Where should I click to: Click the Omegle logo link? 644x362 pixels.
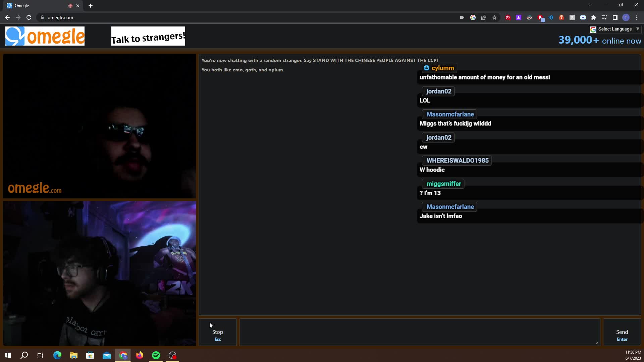click(45, 36)
